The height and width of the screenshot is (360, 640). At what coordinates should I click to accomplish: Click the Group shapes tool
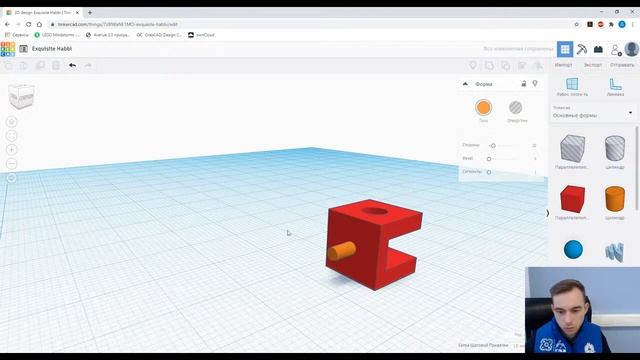tap(489, 65)
